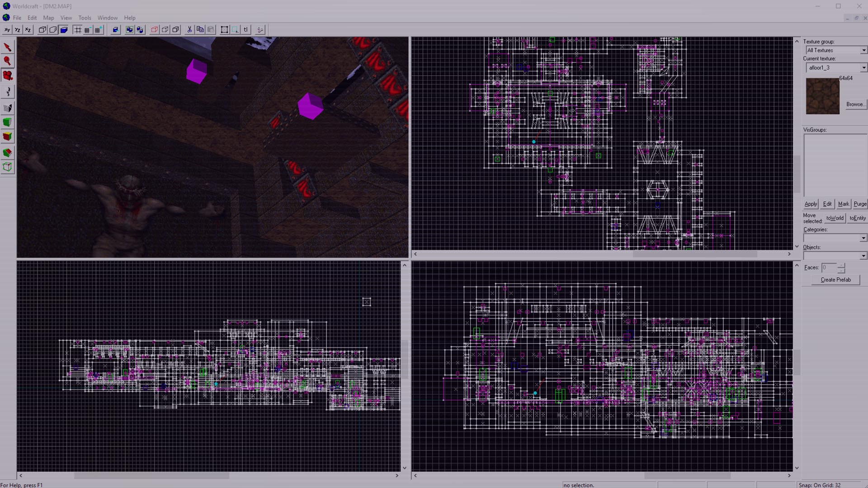Click the dashed-box cursor selection icon

click(x=235, y=30)
